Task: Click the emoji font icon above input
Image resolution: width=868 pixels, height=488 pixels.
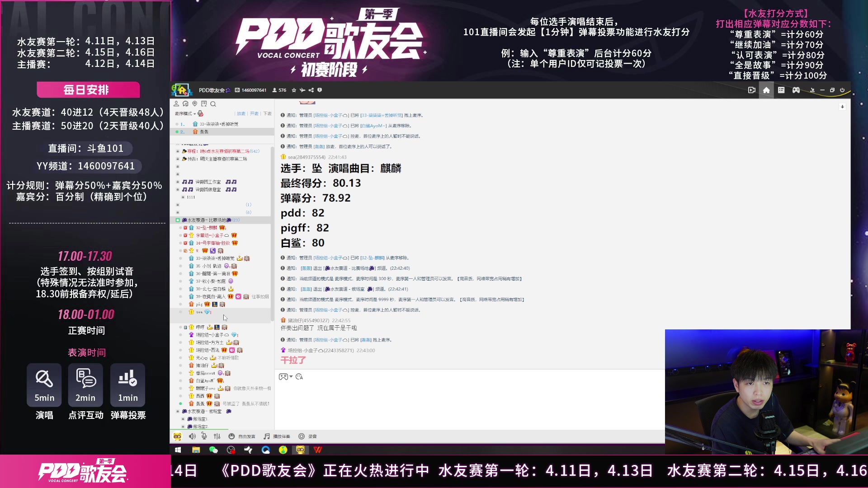Action: pos(299,377)
